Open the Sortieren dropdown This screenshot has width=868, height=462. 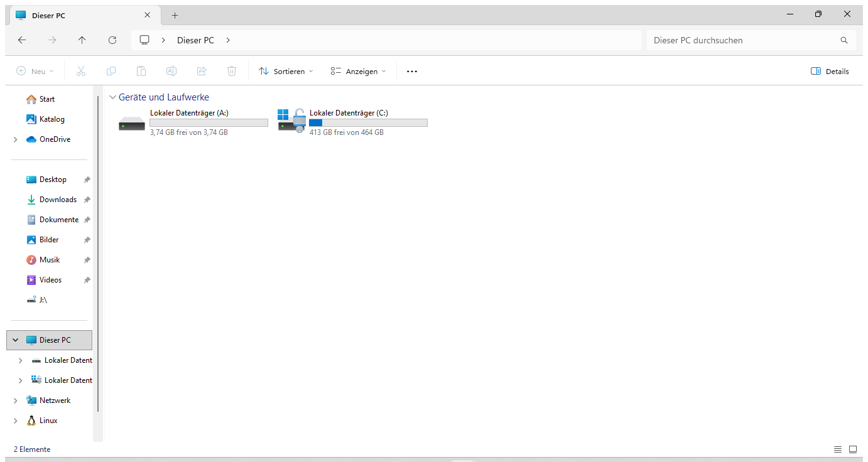[x=286, y=71]
